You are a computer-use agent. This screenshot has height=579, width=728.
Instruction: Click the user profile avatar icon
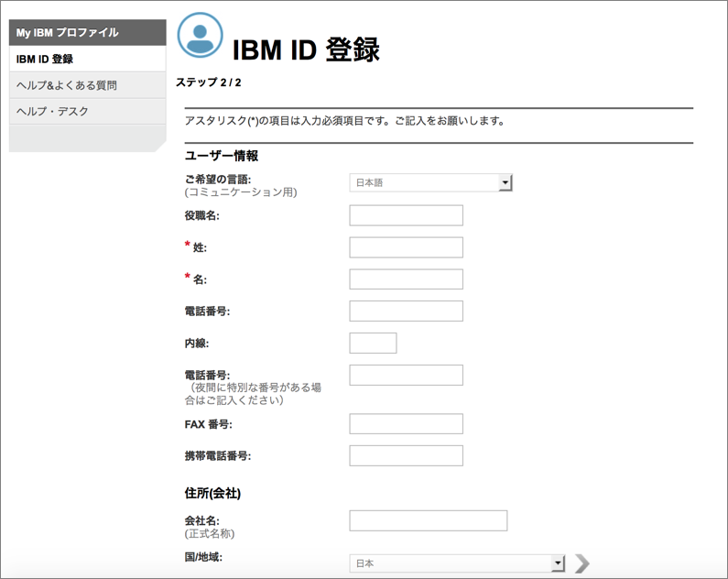point(201,36)
